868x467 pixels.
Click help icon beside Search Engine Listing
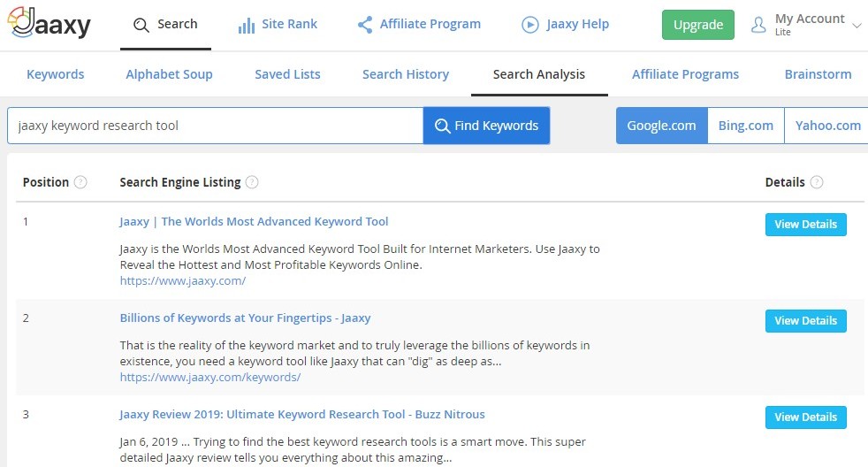252,182
